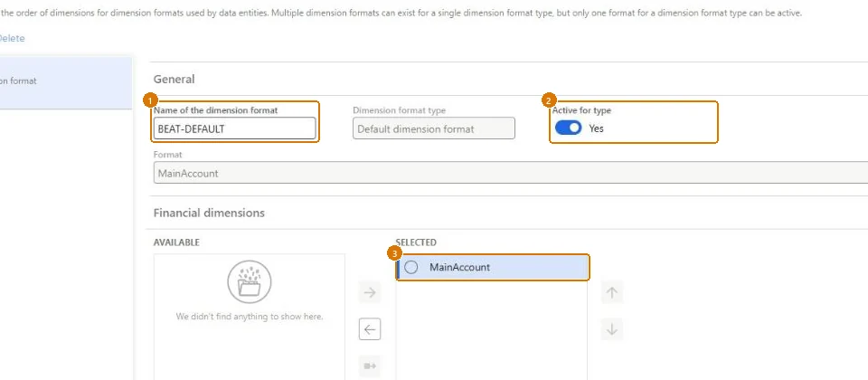Click the Format field showing MainAccount
Viewport: 868px width, 380px height.
click(511, 173)
